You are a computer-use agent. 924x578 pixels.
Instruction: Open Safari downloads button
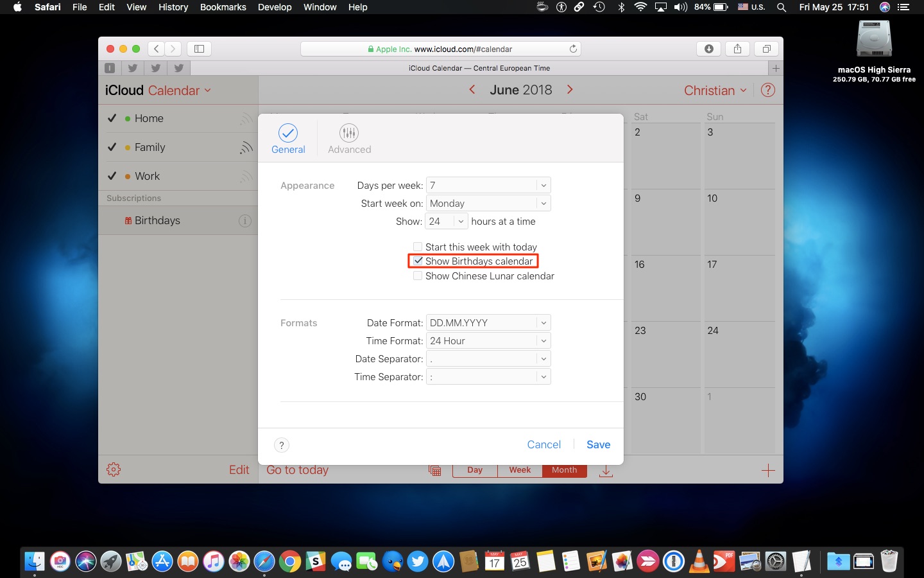pyautogui.click(x=709, y=49)
